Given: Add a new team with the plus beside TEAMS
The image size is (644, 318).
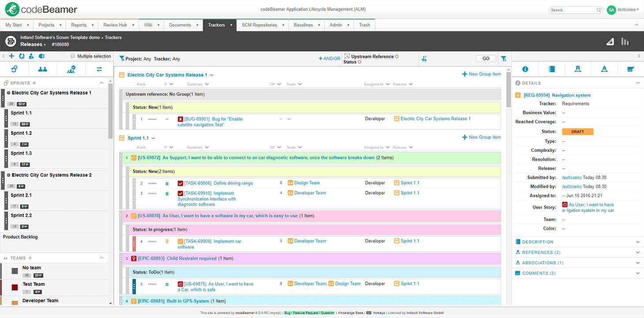Looking at the screenshot, I should click(30, 258).
